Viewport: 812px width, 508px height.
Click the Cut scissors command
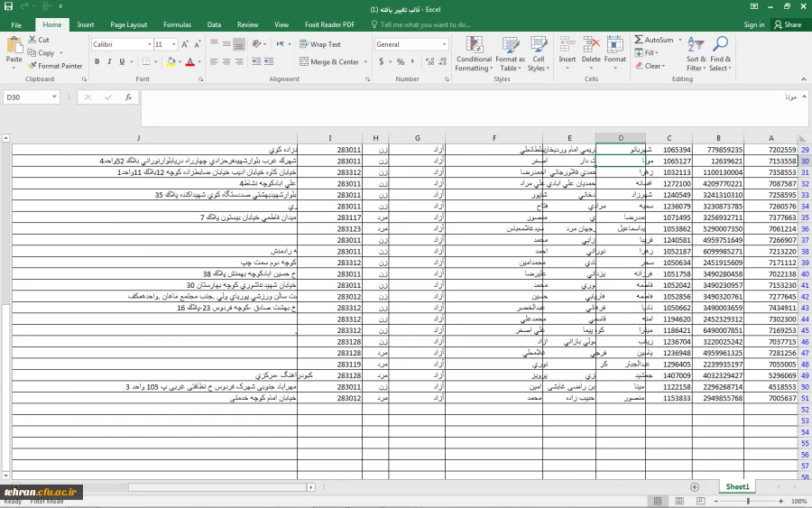(39, 40)
